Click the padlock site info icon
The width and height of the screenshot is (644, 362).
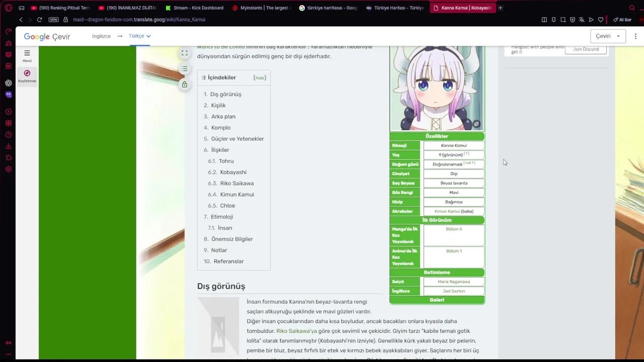click(x=65, y=20)
